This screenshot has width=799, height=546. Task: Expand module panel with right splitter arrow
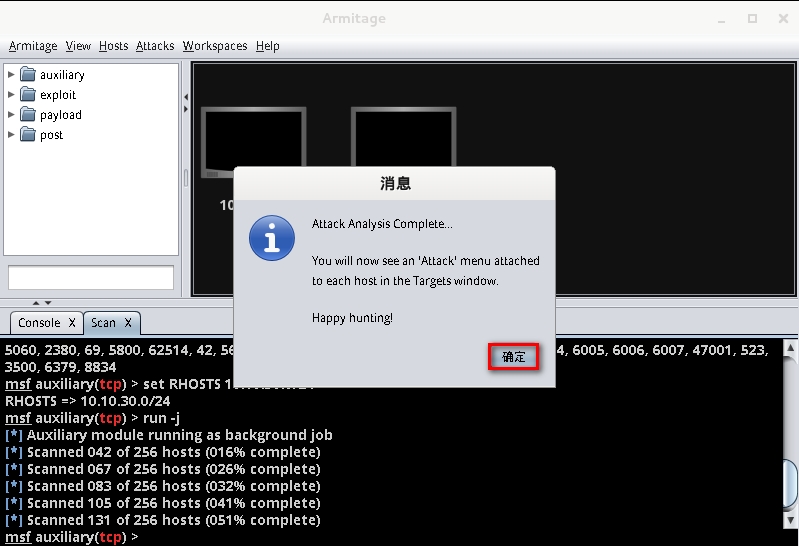[186, 109]
